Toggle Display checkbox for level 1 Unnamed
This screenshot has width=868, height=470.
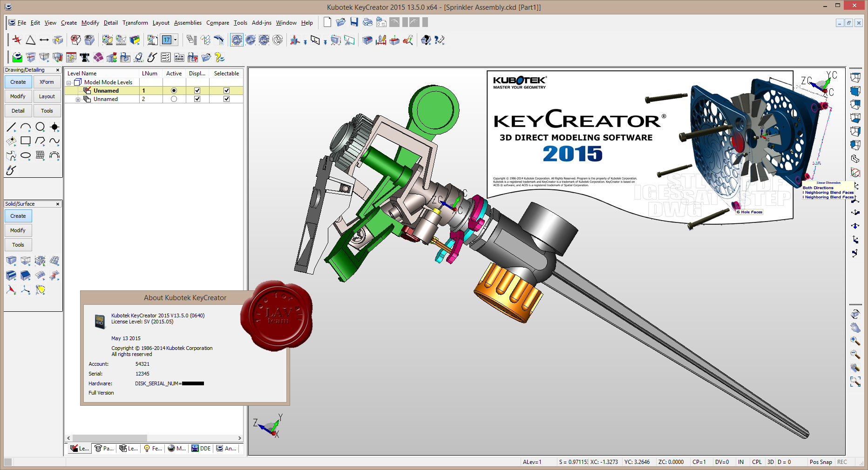tap(197, 91)
